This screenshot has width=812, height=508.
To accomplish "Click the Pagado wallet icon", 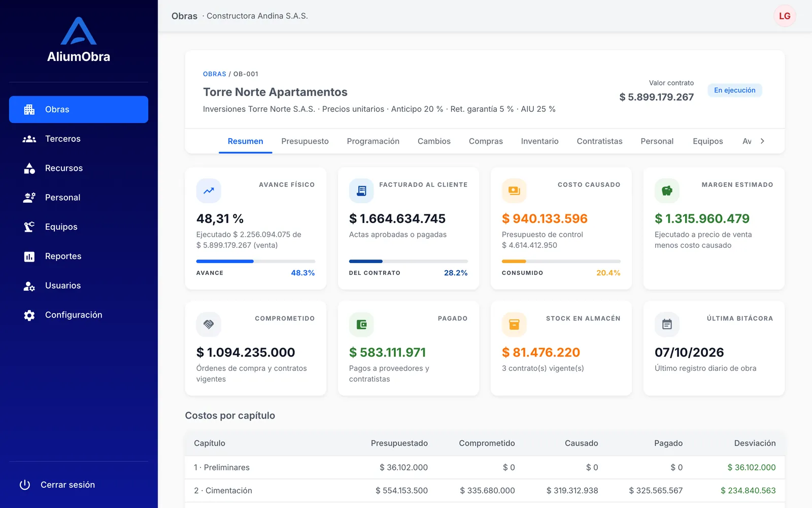I will (x=361, y=325).
